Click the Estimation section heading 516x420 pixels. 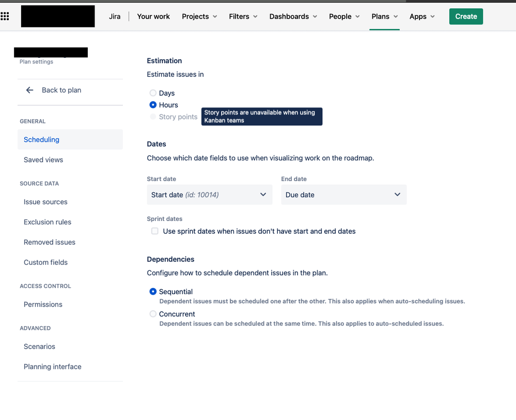(x=164, y=61)
